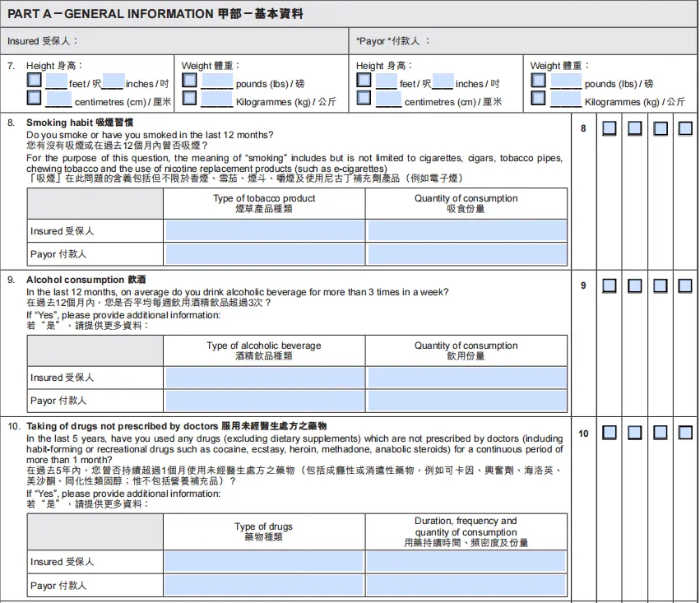Focus Payor type of alcoholic beverage field
700x603 pixels.
(265, 401)
